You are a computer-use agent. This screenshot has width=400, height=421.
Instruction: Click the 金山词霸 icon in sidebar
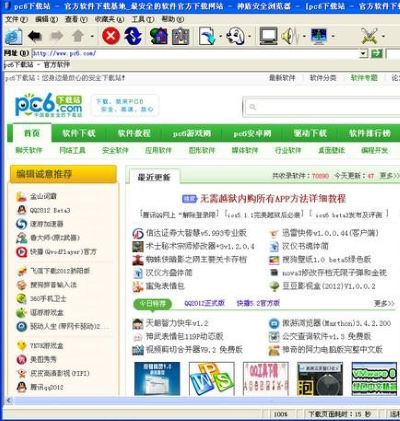(21, 196)
